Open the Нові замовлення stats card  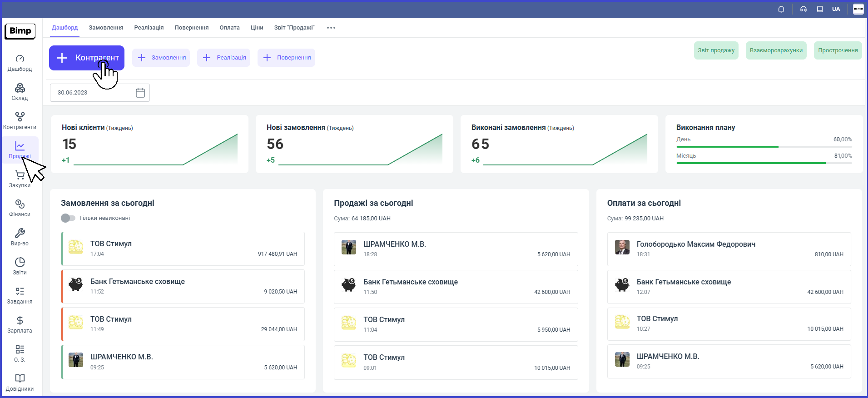point(354,144)
